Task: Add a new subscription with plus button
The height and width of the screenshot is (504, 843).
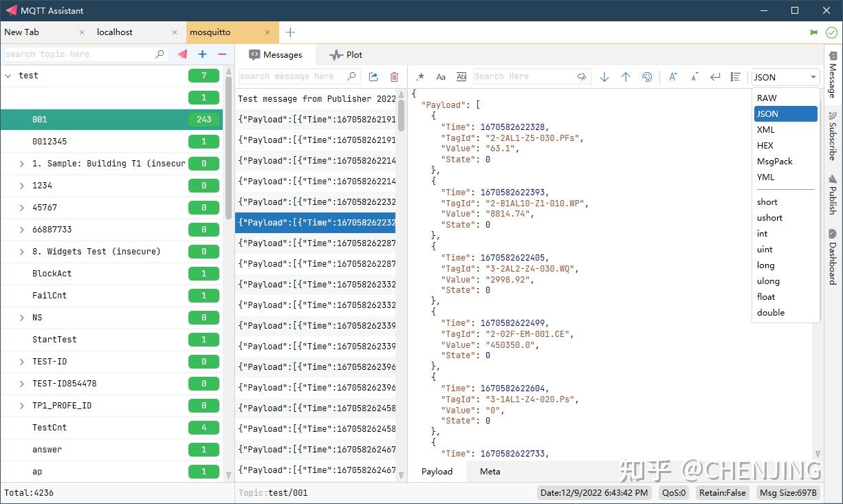Action: point(202,54)
